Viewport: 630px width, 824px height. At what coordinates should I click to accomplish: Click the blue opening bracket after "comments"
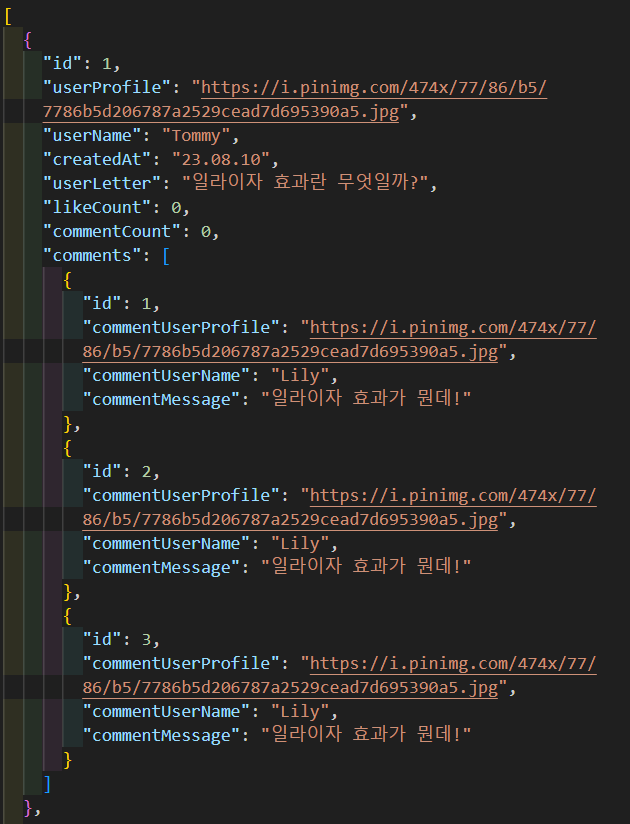coord(166,256)
